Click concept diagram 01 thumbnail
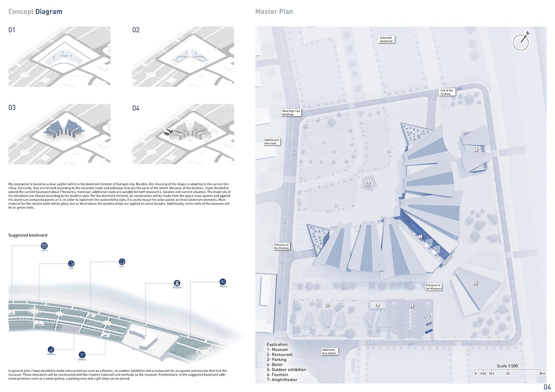This screenshot has width=555, height=392. click(x=59, y=57)
